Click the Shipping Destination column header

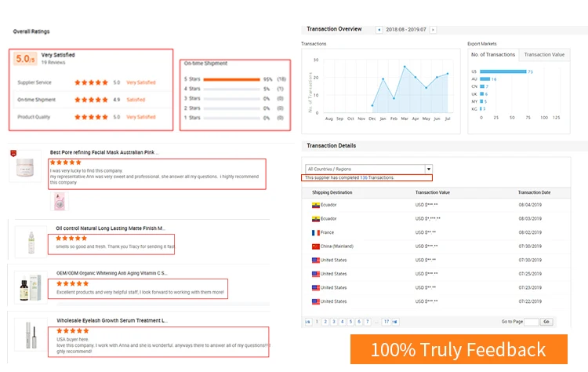click(332, 192)
